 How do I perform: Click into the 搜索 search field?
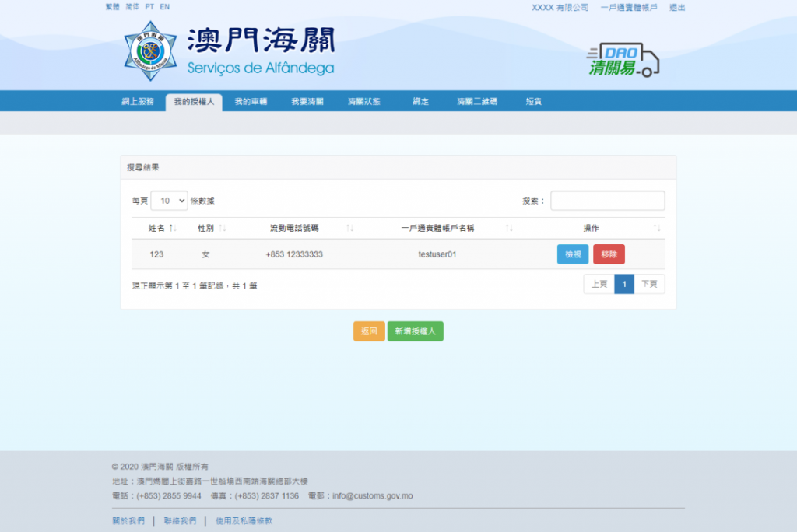coord(607,201)
